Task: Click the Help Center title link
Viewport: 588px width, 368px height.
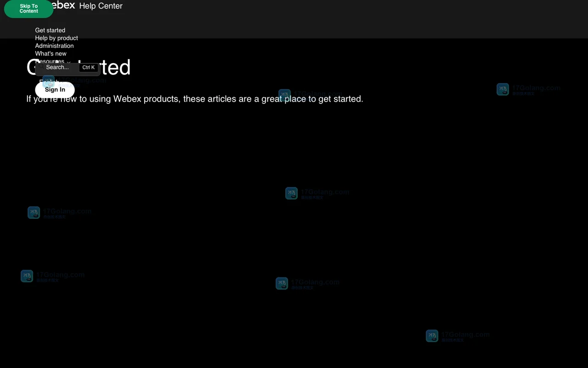Action: point(101,6)
